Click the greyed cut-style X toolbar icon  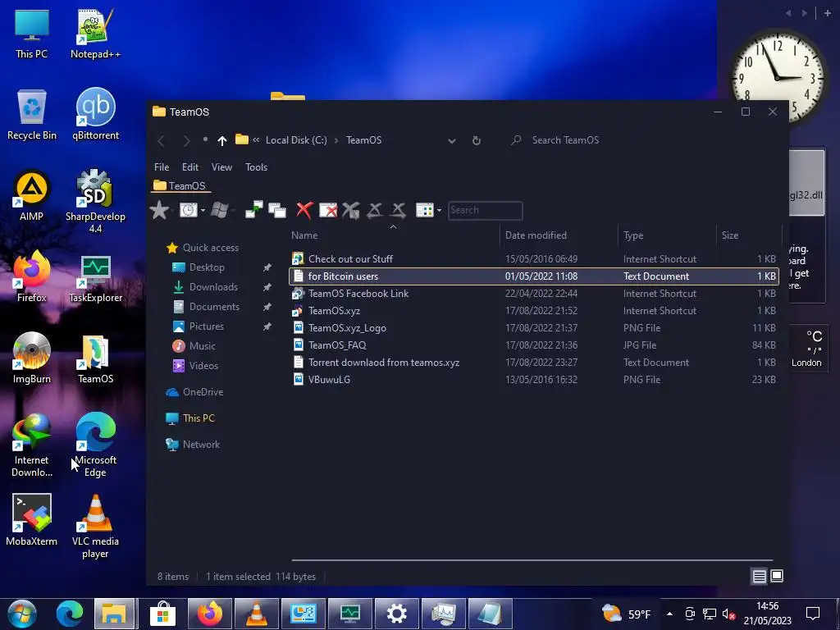(x=351, y=210)
